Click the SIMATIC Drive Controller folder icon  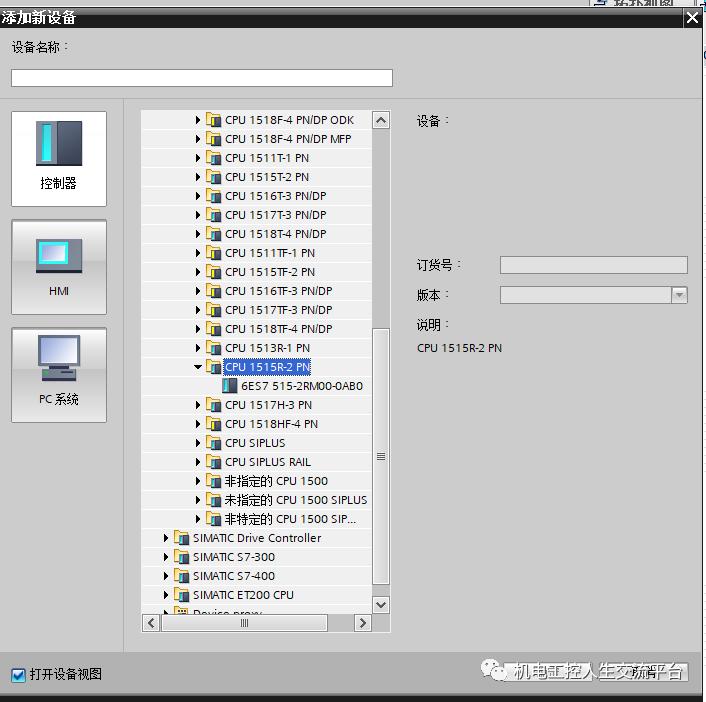pos(181,538)
